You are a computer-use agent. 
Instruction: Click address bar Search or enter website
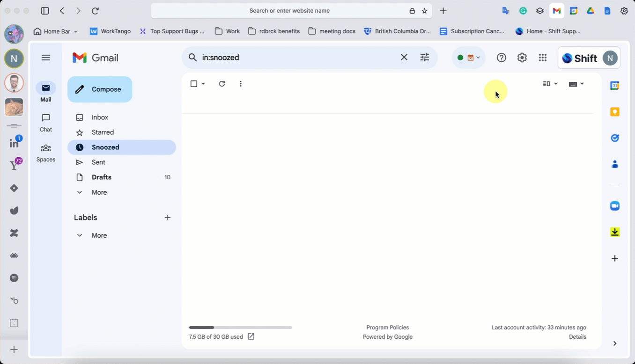289,11
